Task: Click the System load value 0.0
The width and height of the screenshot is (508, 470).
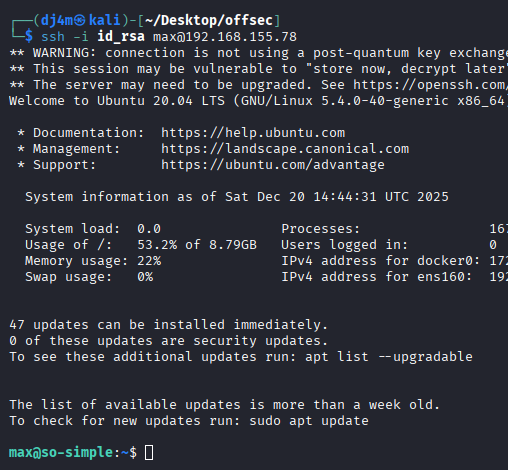Action: click(x=149, y=229)
